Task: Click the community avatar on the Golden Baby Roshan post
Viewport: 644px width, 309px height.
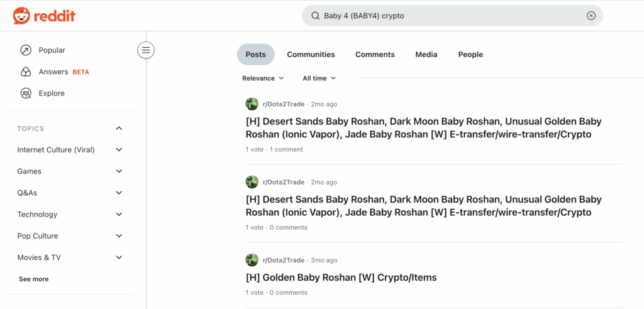Action: point(252,261)
